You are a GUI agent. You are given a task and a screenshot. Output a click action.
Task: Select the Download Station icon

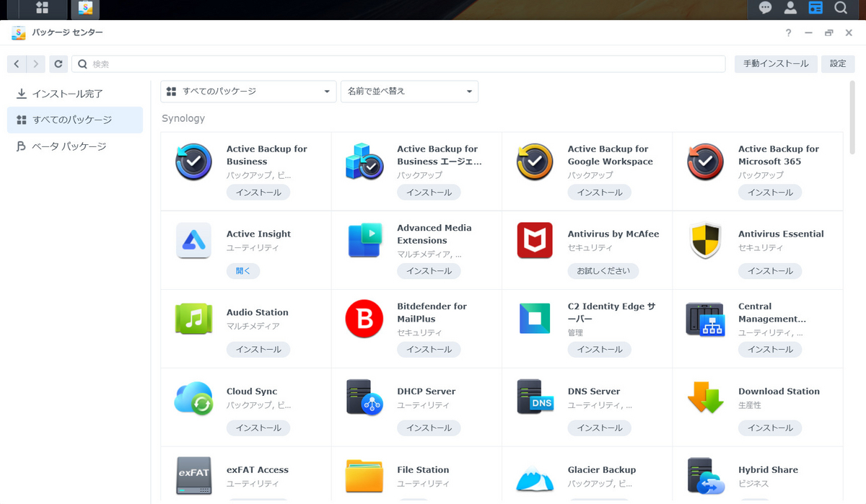point(705,397)
